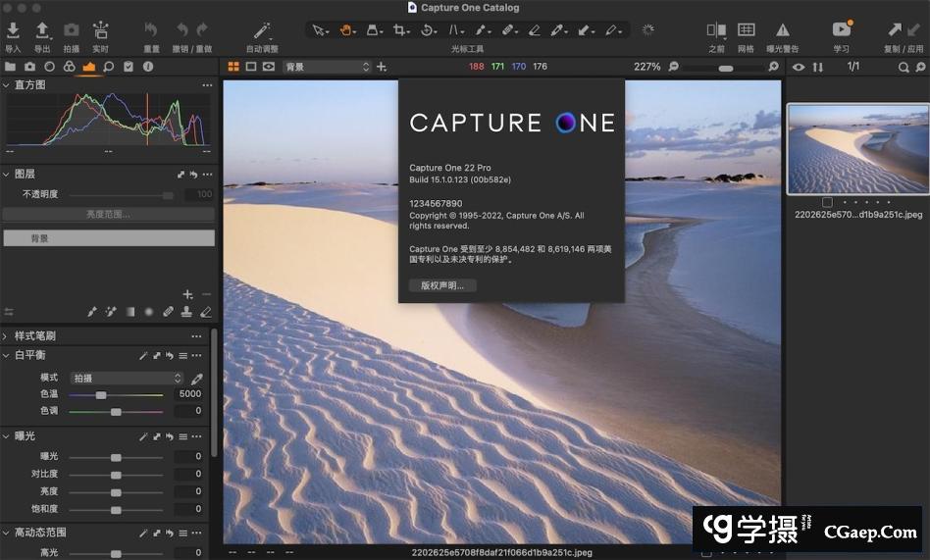Select the Crop cursor tool

tap(400, 30)
